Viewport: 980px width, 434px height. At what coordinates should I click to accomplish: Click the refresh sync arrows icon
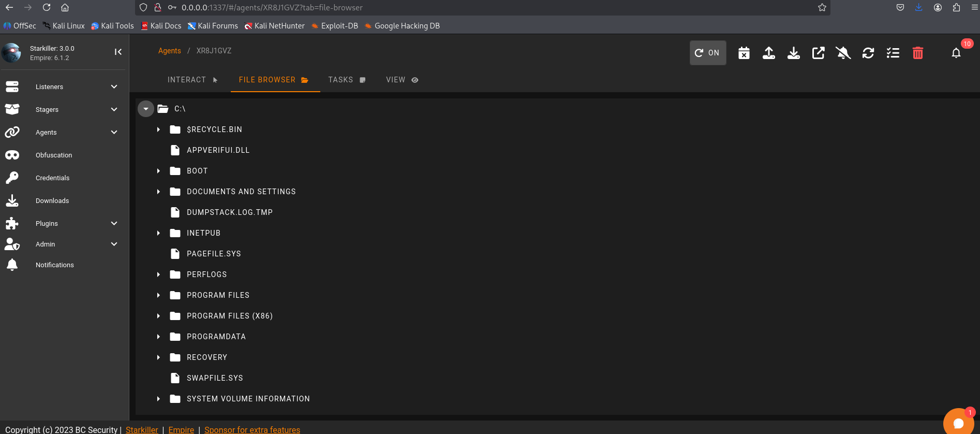click(868, 53)
